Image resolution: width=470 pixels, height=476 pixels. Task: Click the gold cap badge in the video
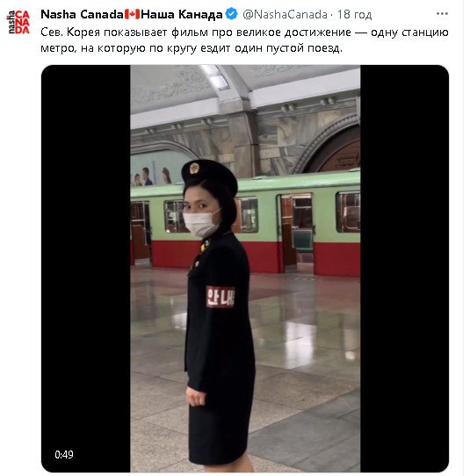pyautogui.click(x=194, y=168)
